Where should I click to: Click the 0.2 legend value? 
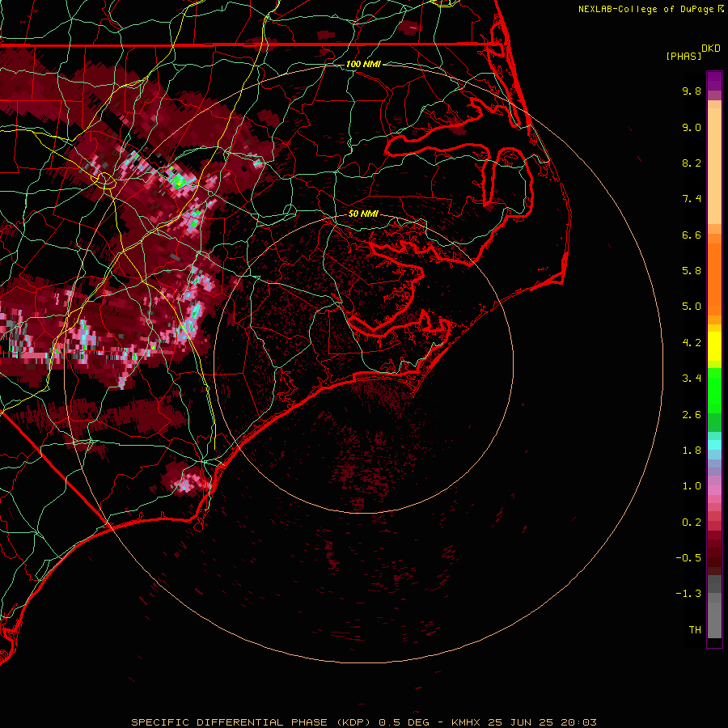pos(692,523)
